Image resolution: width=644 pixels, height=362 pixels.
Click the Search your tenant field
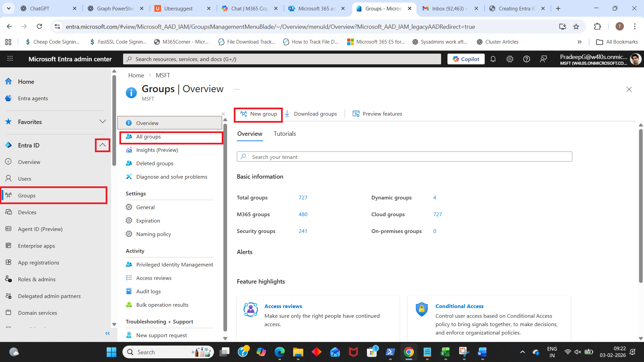[404, 157]
